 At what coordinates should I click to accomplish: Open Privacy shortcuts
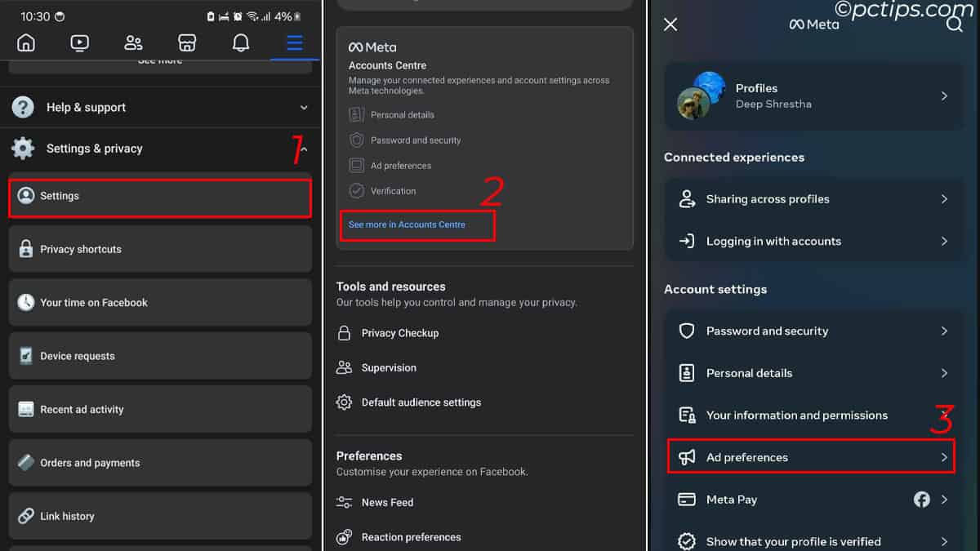pos(160,249)
